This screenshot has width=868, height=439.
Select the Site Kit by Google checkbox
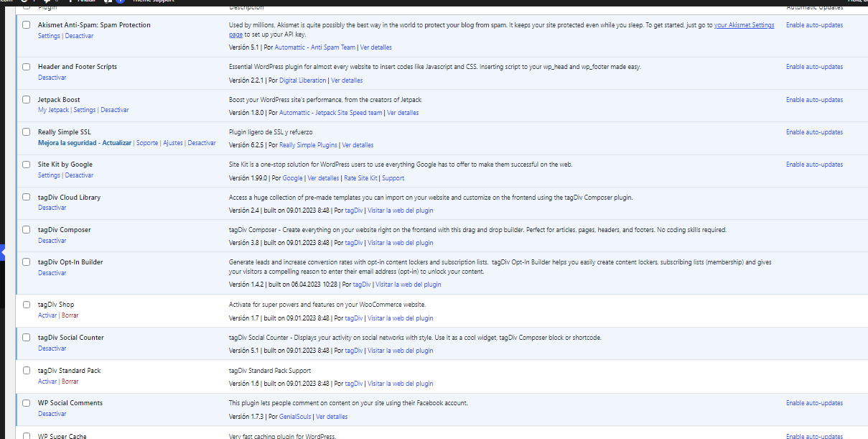[27, 165]
